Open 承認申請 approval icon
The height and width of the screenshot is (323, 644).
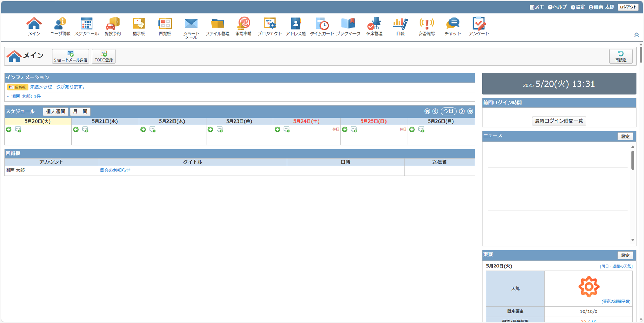click(x=244, y=27)
